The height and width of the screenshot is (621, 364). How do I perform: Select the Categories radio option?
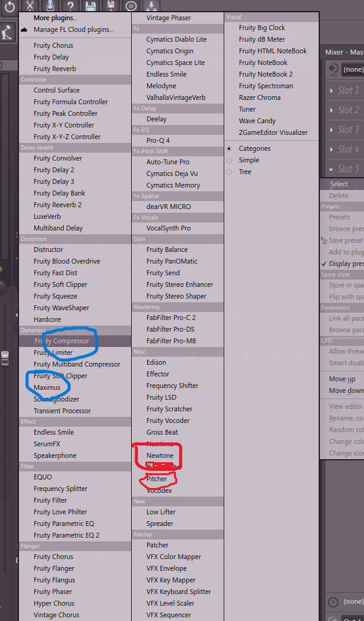click(x=229, y=148)
